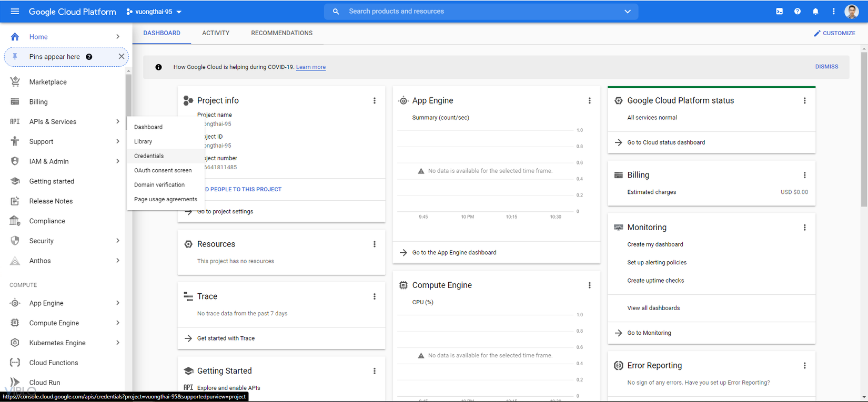Open the user account avatar

(851, 11)
